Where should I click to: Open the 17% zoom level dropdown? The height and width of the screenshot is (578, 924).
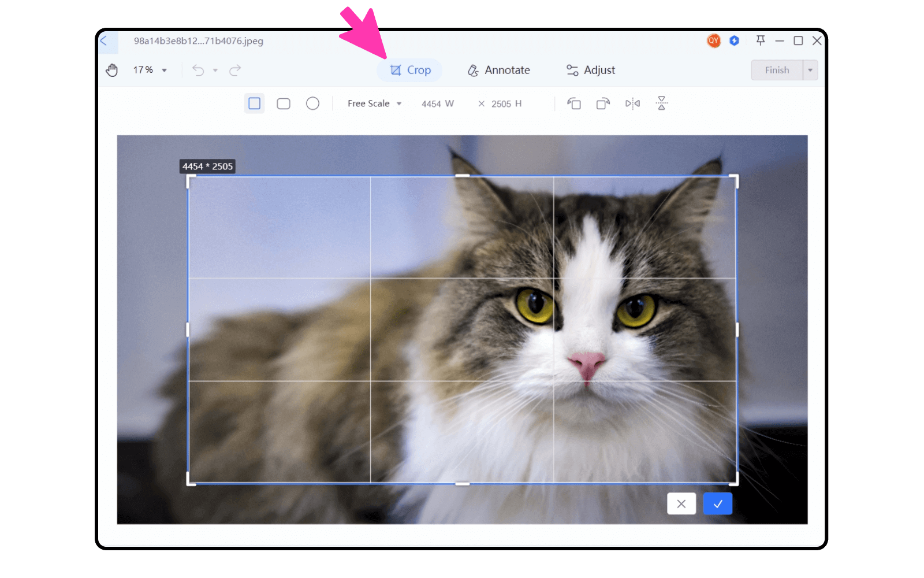(150, 70)
